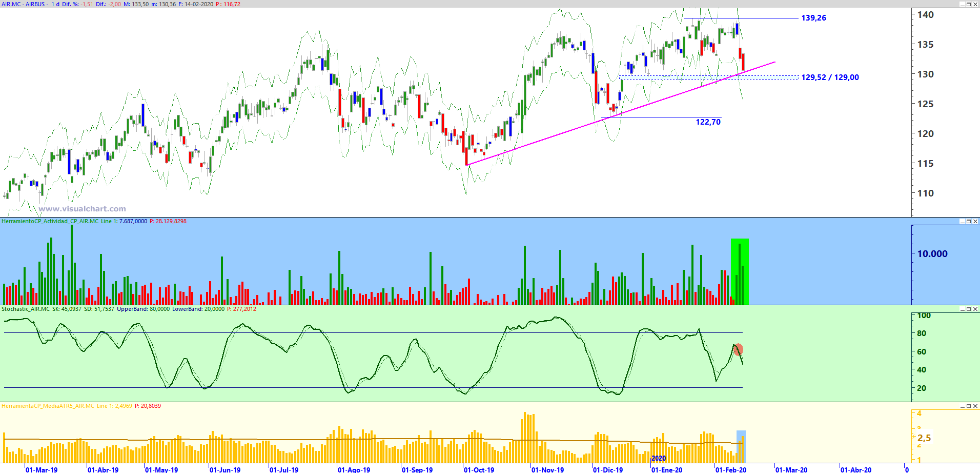Close the MediaATR5 indicator pane

[975, 406]
